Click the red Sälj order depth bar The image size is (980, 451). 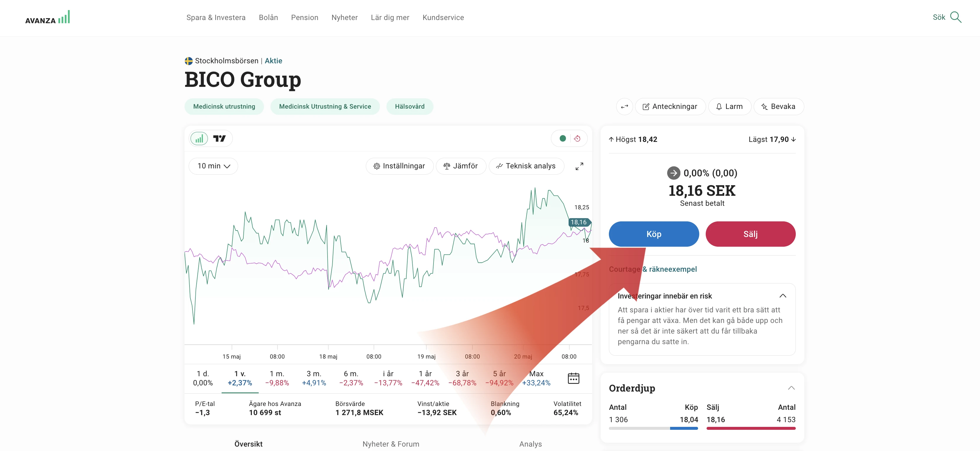[x=751, y=429]
